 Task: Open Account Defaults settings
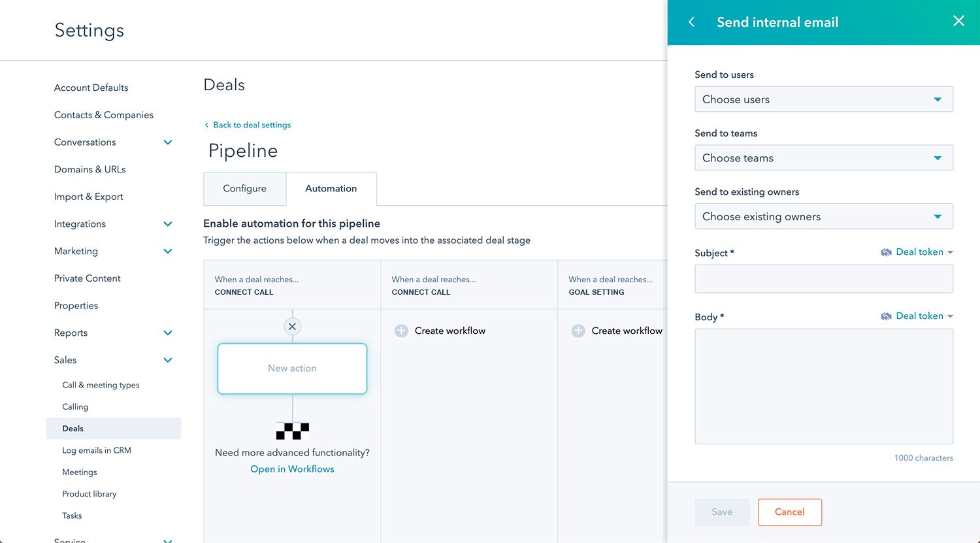tap(91, 88)
